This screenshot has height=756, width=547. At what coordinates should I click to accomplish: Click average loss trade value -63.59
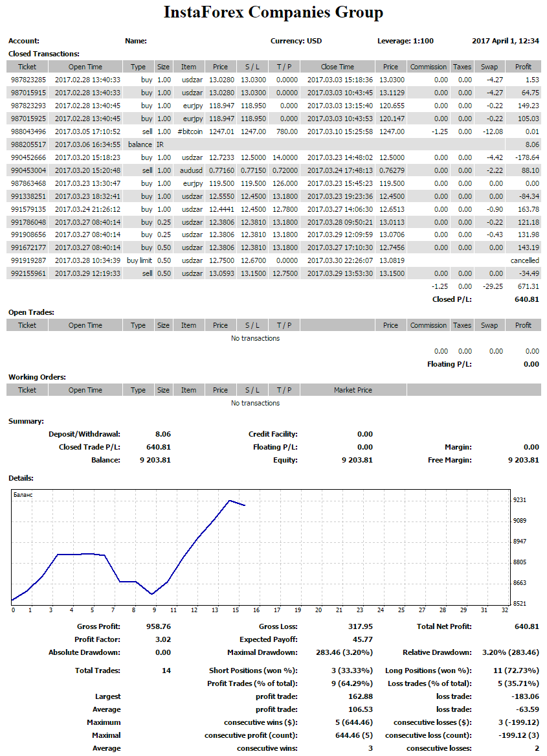(528, 710)
